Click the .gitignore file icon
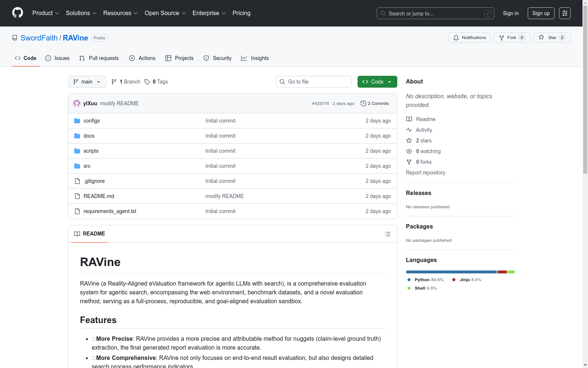588x368 pixels. click(x=77, y=181)
